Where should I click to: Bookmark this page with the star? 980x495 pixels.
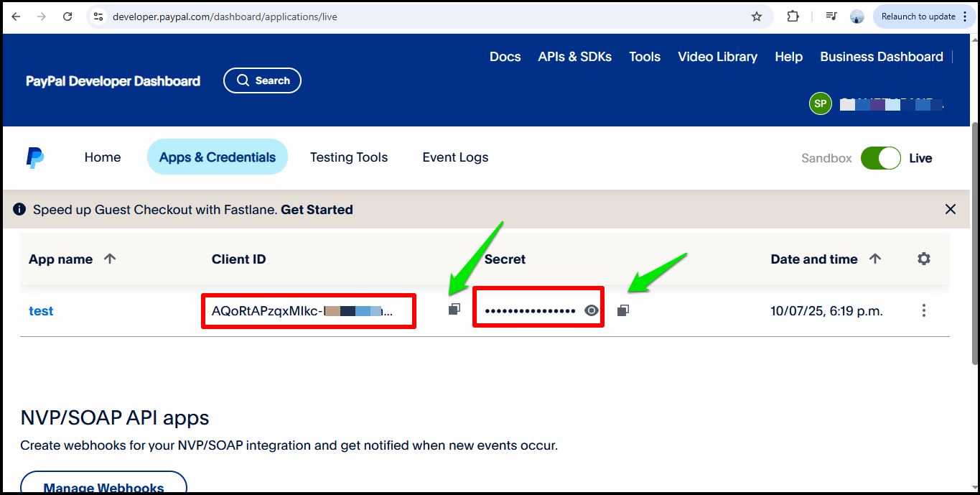[x=757, y=17]
